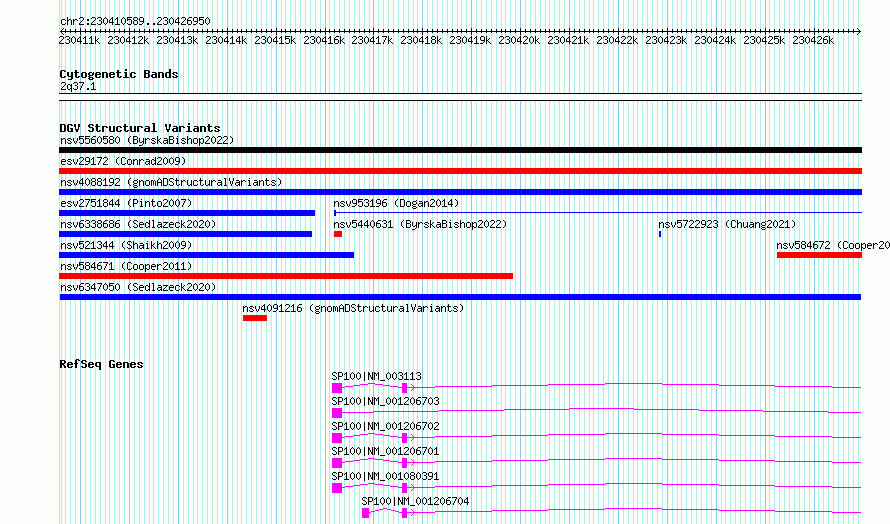Open the nsv5440631 (ByrskaBishop2022) label
The height and width of the screenshot is (524, 890).
pyautogui.click(x=420, y=224)
